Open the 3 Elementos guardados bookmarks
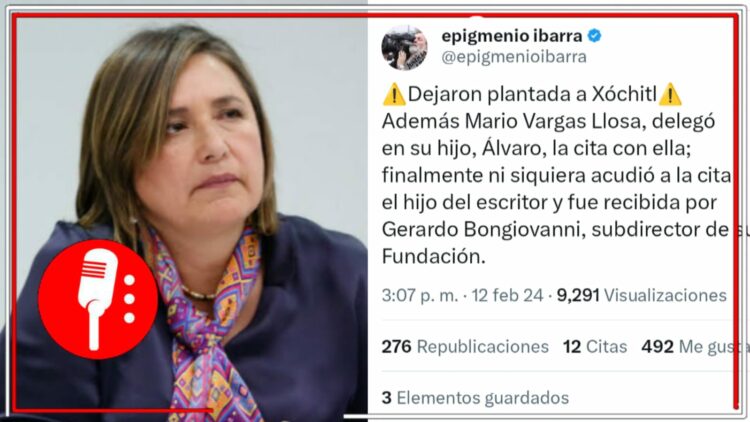Screen dimensions: 750x422 [475, 398]
